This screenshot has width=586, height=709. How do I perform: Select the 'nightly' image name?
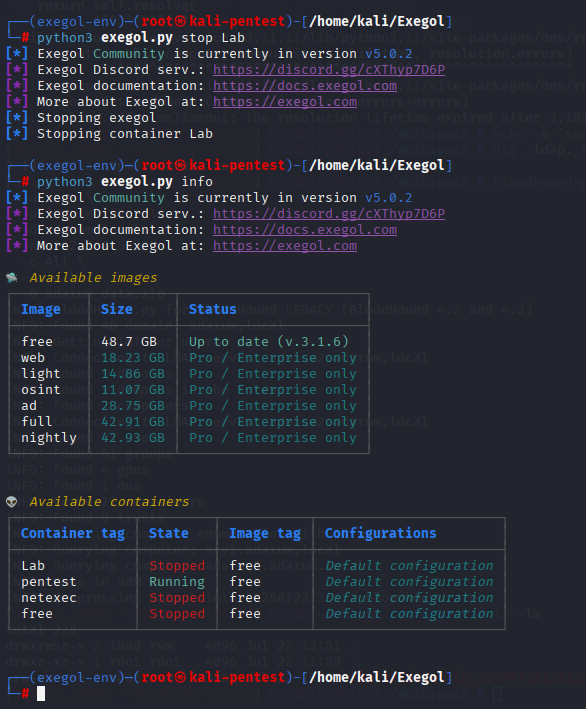[49, 438]
